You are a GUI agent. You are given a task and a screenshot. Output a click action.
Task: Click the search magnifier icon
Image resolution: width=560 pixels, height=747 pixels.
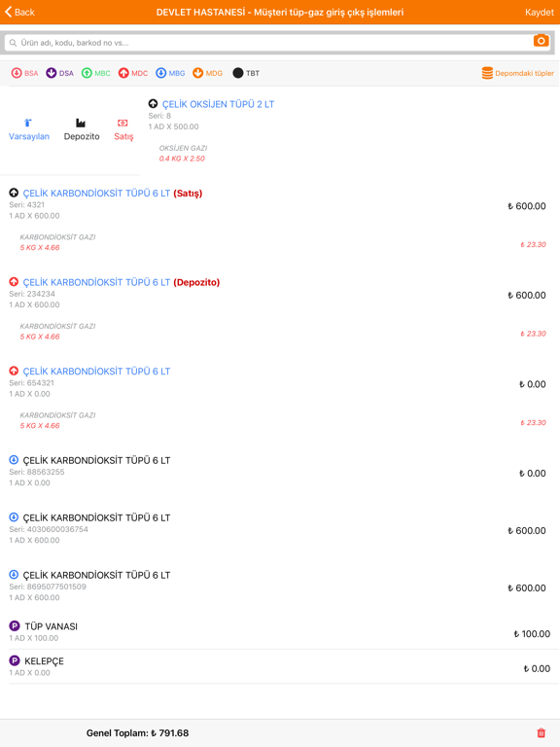point(13,43)
